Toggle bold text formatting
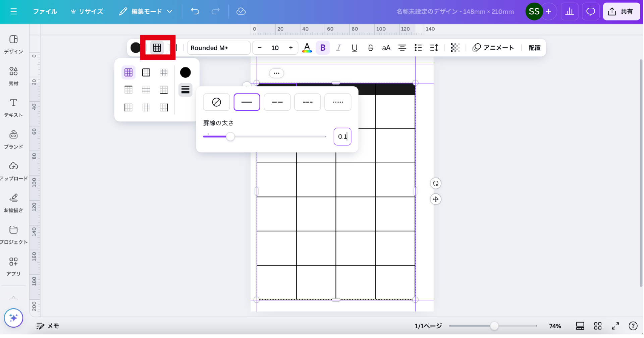This screenshot has width=644, height=338. point(323,48)
